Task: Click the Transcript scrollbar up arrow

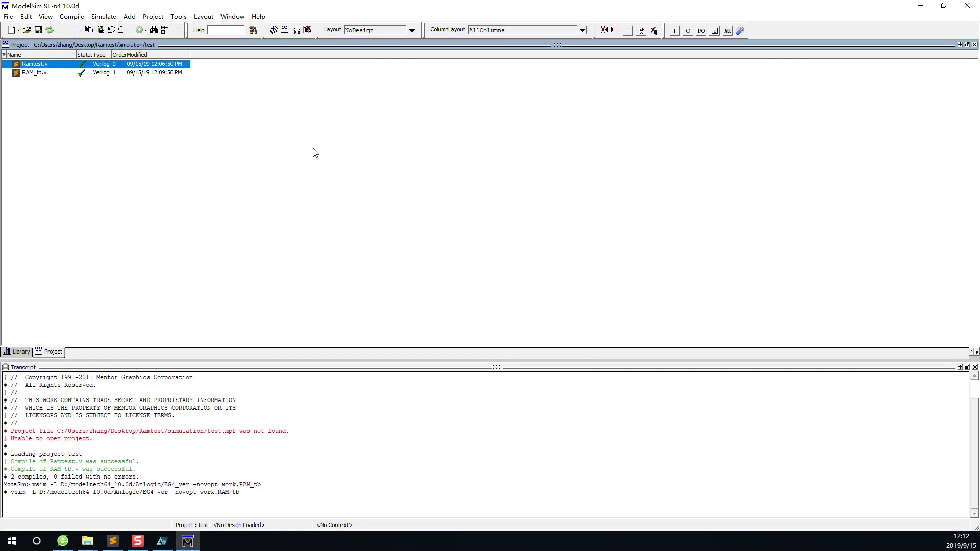Action: [x=974, y=377]
